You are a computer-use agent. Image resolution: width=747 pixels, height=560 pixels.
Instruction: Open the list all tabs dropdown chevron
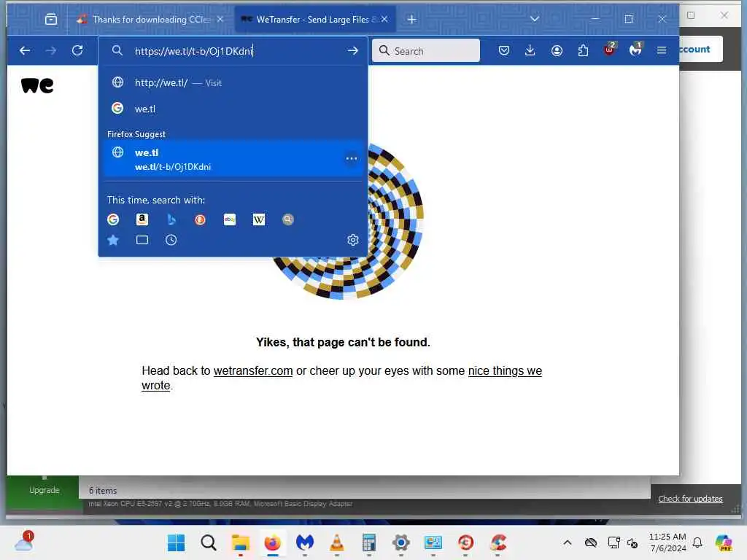535,19
